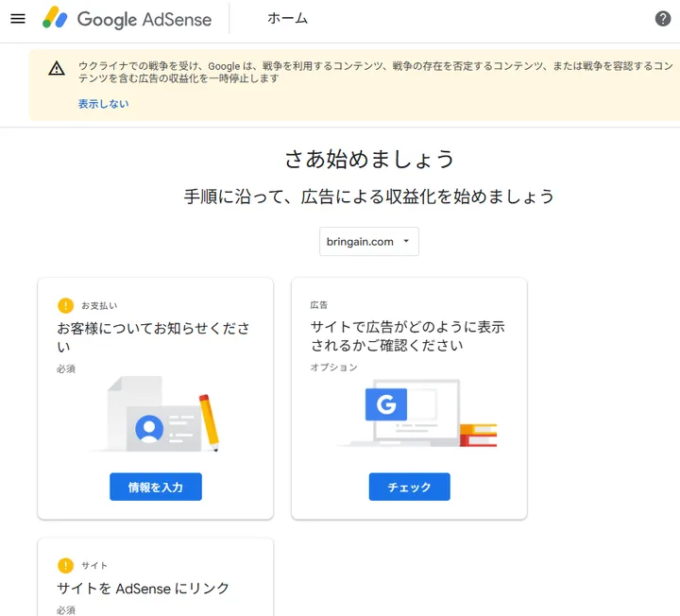Click お客様についてお知らせください card title
Image resolution: width=680 pixels, height=616 pixels.
tap(154, 337)
